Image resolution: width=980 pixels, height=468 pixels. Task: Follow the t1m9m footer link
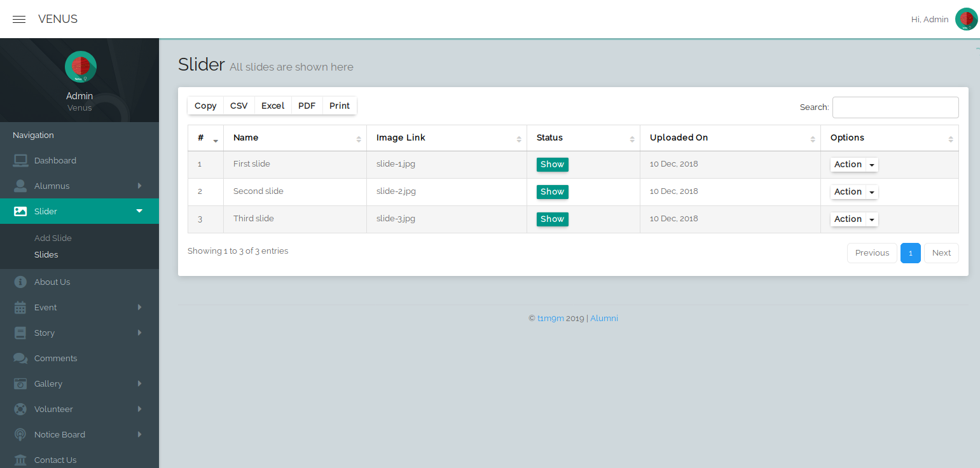tap(549, 318)
